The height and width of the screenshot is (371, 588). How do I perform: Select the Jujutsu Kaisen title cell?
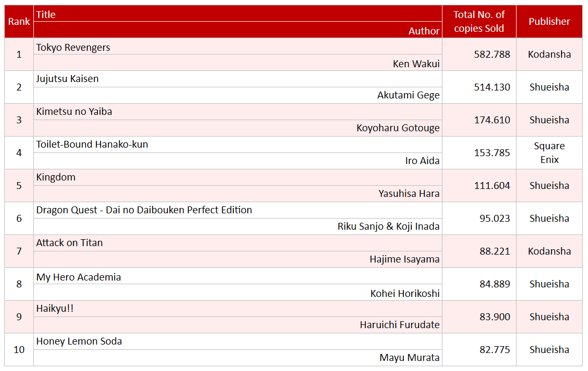[x=238, y=79]
